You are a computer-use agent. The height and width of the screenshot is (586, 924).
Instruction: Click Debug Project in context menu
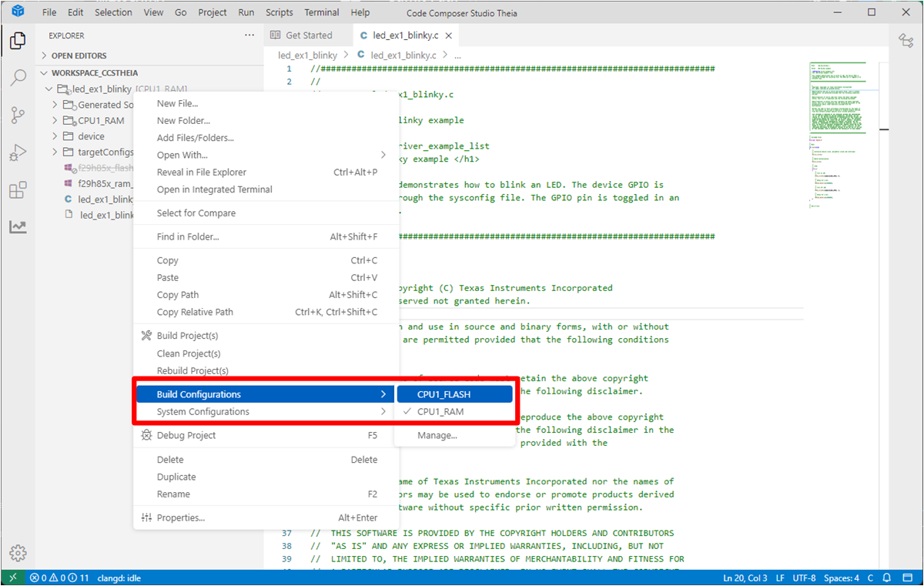tap(186, 436)
